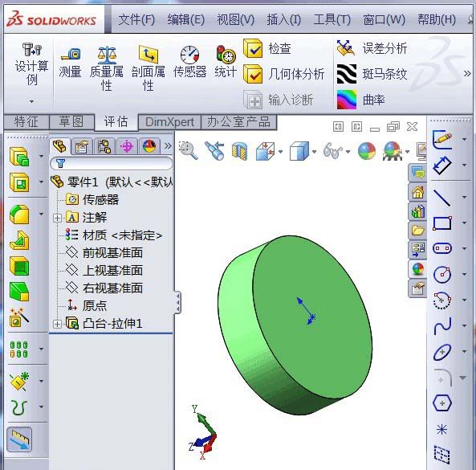Select 右视基准面 (Right Plane)

coord(104,288)
